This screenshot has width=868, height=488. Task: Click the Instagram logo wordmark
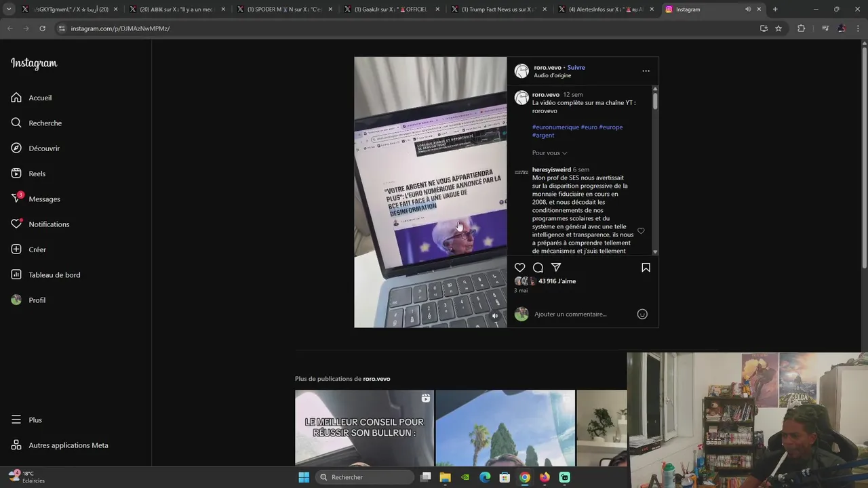pyautogui.click(x=34, y=64)
